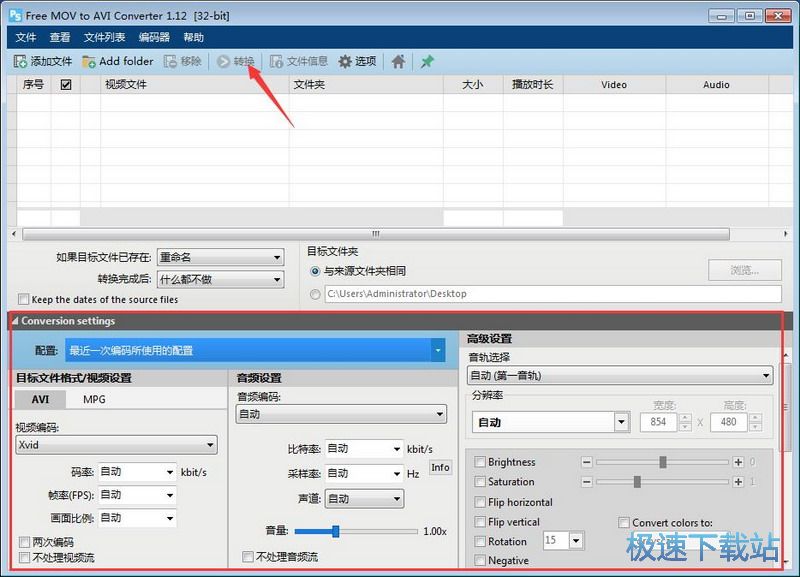Click the green pin icon on the toolbar

pyautogui.click(x=424, y=61)
